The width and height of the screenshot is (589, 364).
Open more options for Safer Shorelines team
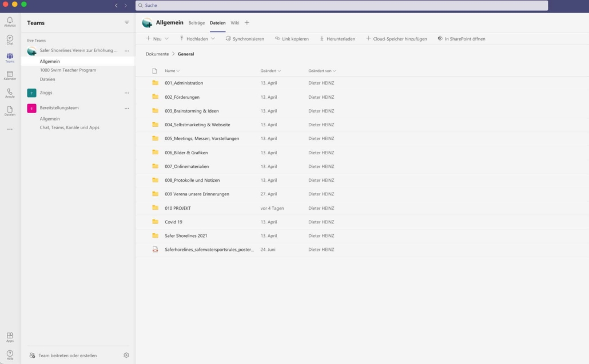click(126, 51)
